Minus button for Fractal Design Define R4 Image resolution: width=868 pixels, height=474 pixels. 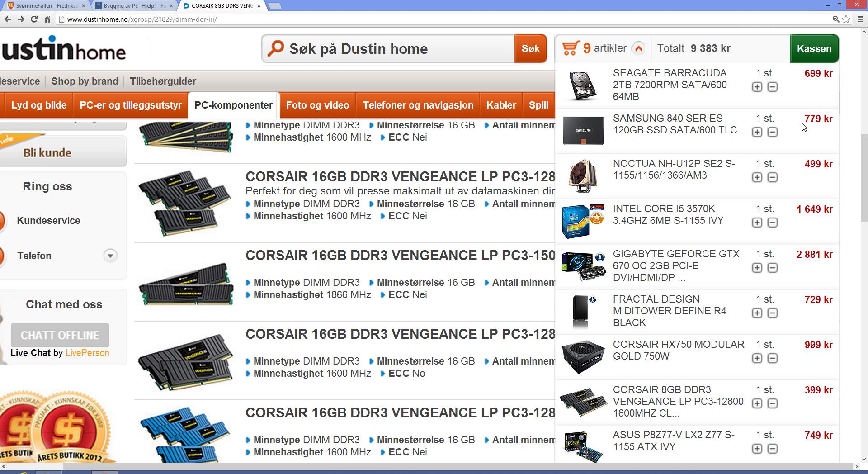(773, 313)
